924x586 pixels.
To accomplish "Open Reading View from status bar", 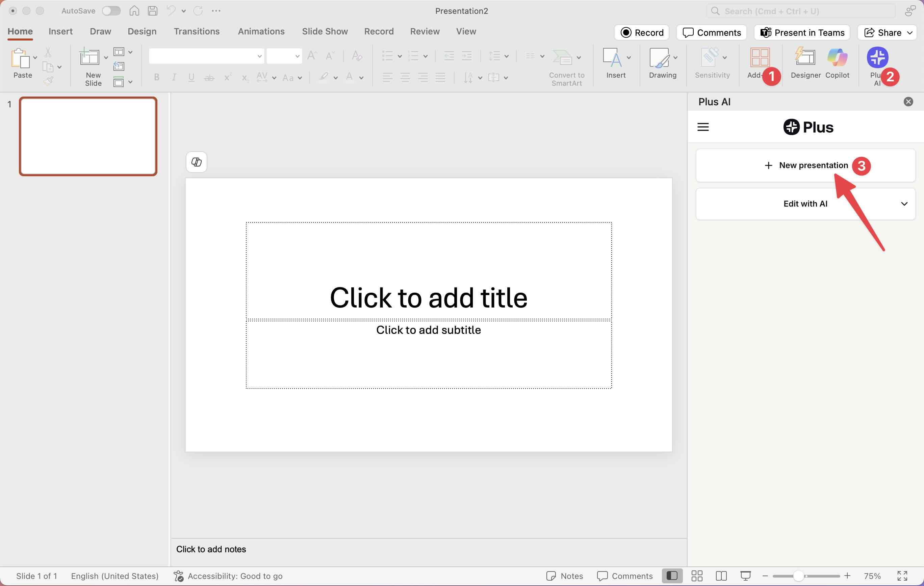I will tap(721, 576).
